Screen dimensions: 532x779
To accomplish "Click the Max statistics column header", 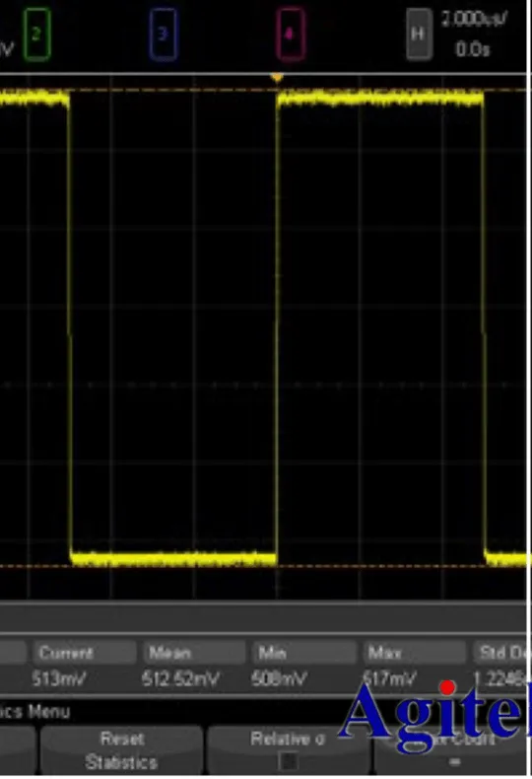I will click(x=384, y=653).
